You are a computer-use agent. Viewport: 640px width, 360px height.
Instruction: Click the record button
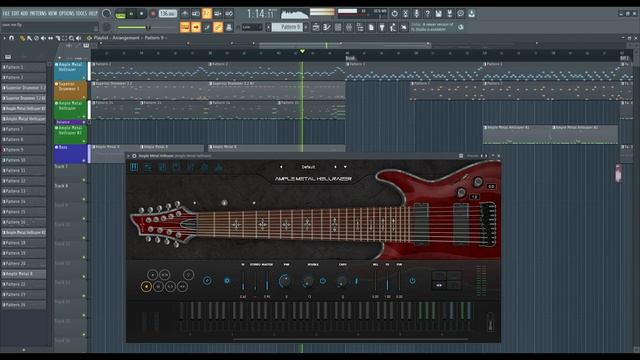pos(153,14)
